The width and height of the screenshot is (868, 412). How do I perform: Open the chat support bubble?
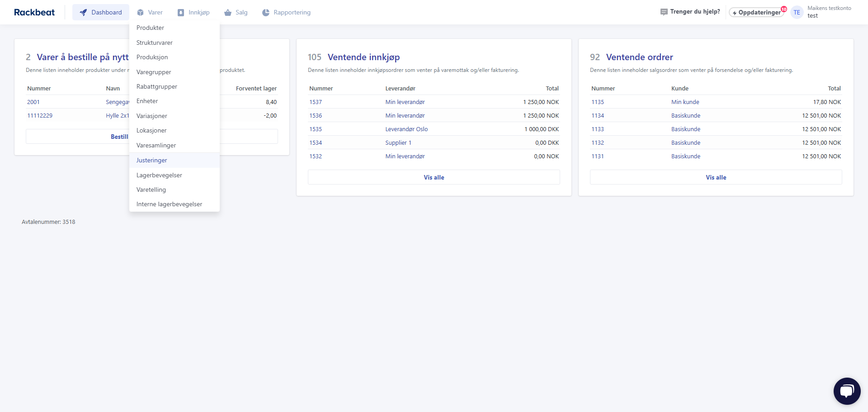coord(846,391)
